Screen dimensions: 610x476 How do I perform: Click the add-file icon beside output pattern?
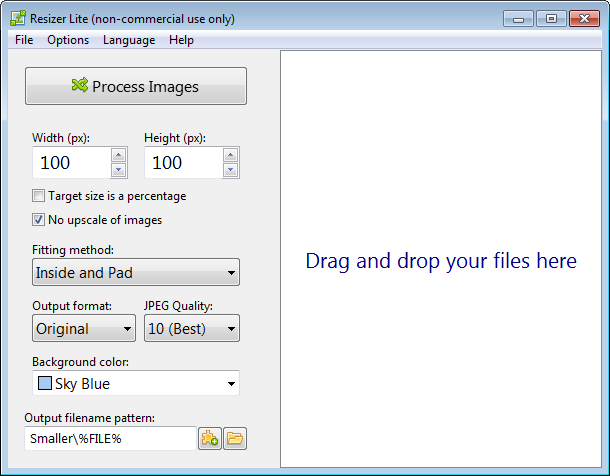point(210,438)
